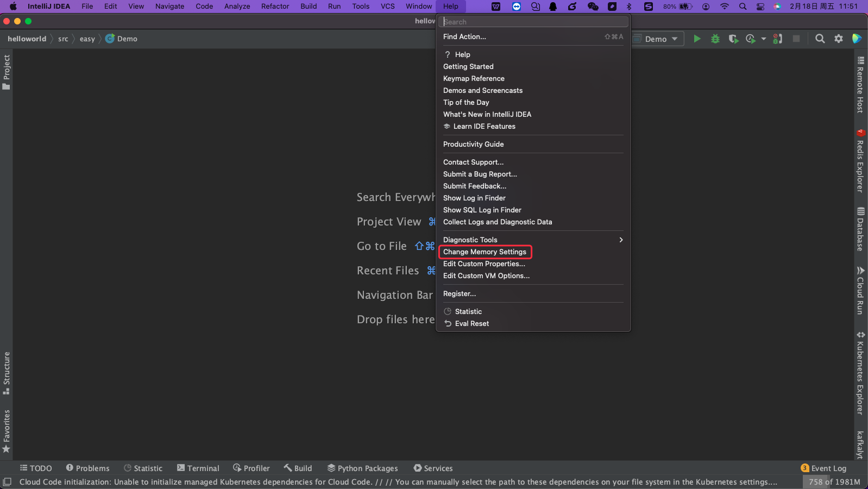
Task: Open the Project tool window
Action: pos(7,72)
